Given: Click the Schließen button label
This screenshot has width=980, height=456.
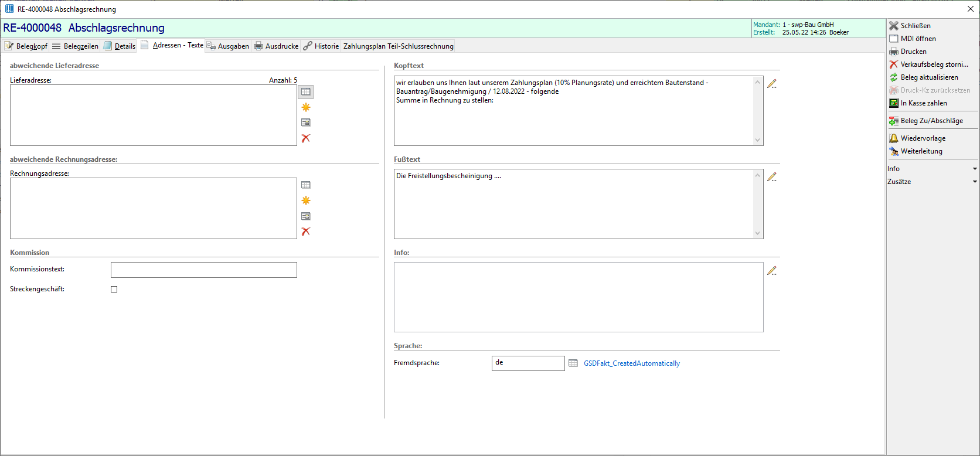Looking at the screenshot, I should [916, 26].
